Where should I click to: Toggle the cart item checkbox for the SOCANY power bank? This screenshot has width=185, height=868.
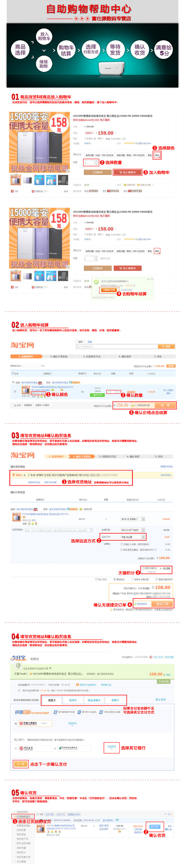pos(15,392)
